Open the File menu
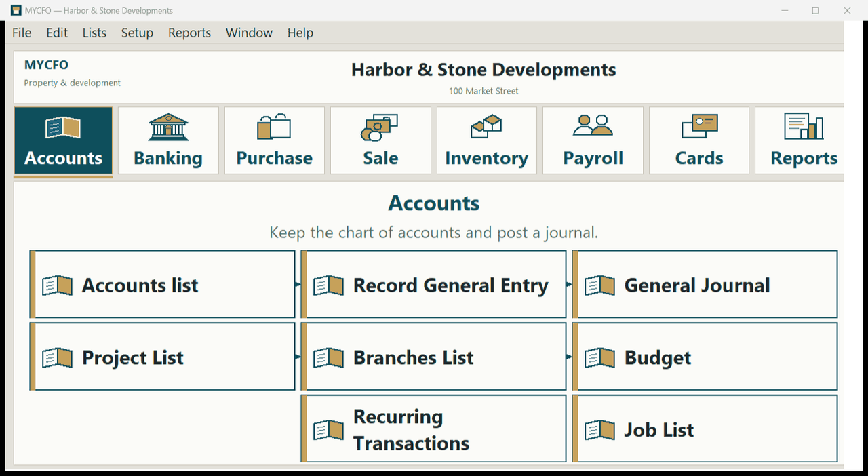 click(x=22, y=33)
